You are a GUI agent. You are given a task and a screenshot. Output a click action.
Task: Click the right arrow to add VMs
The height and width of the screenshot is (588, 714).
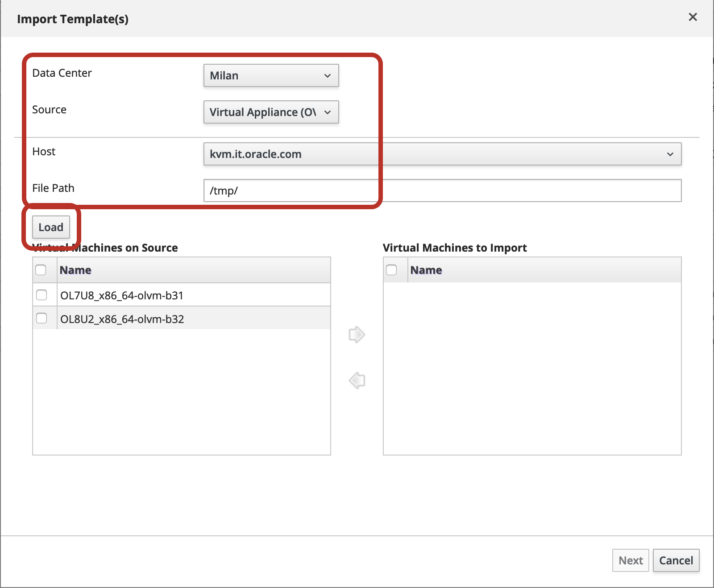(357, 335)
